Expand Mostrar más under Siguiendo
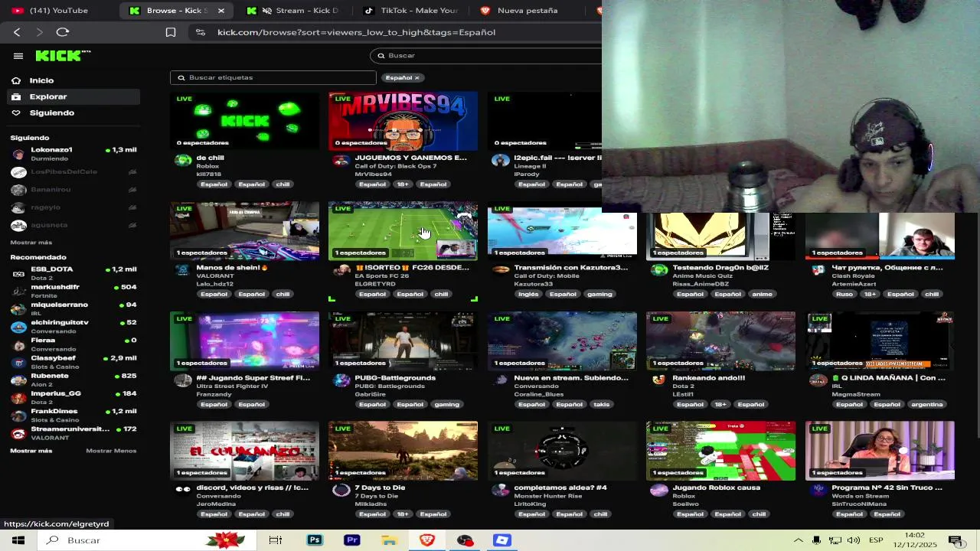This screenshot has width=980, height=551. (31, 243)
